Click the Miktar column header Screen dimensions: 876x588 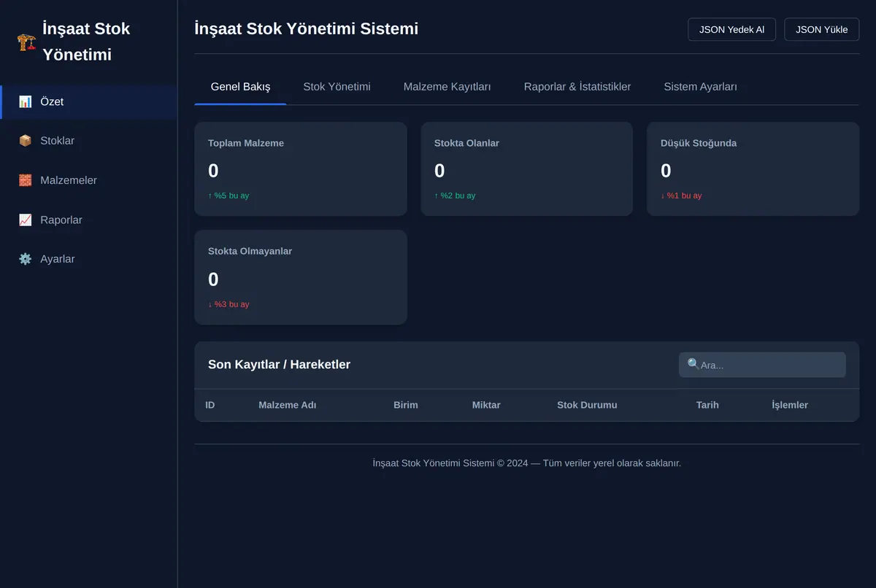(486, 405)
